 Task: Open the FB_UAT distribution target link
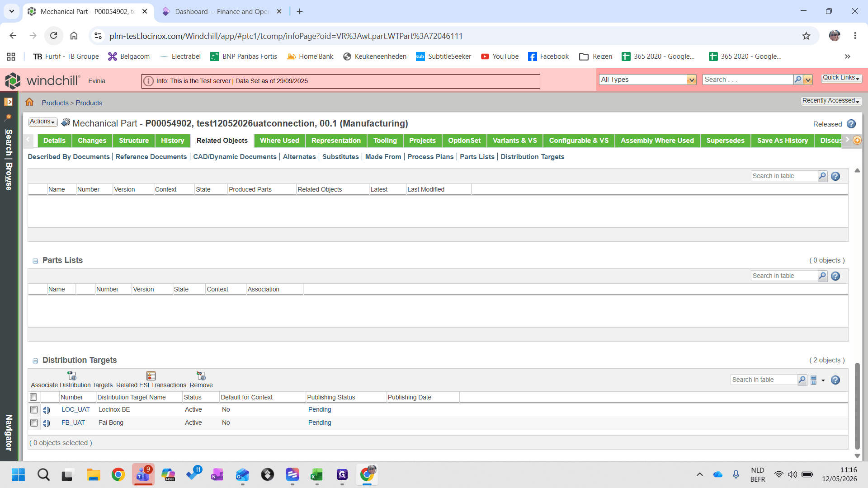(x=73, y=423)
